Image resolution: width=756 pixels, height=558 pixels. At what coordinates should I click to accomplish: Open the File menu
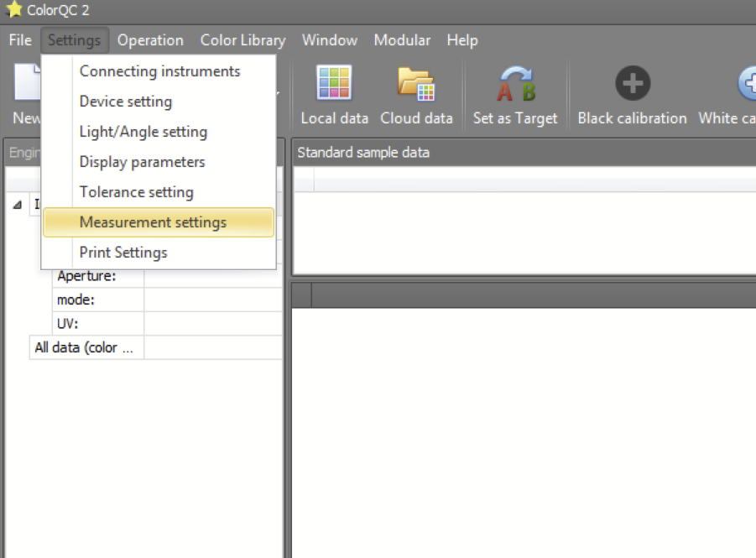click(x=20, y=40)
